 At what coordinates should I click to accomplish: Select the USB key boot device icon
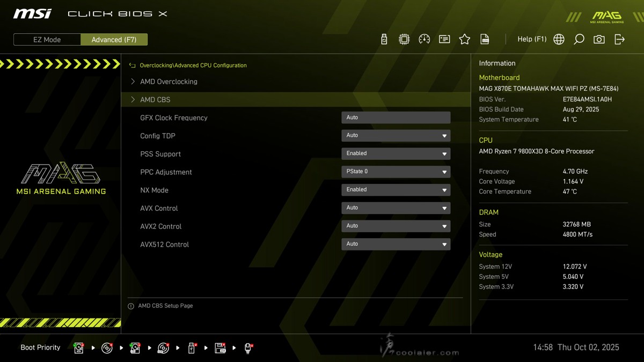[192, 348]
